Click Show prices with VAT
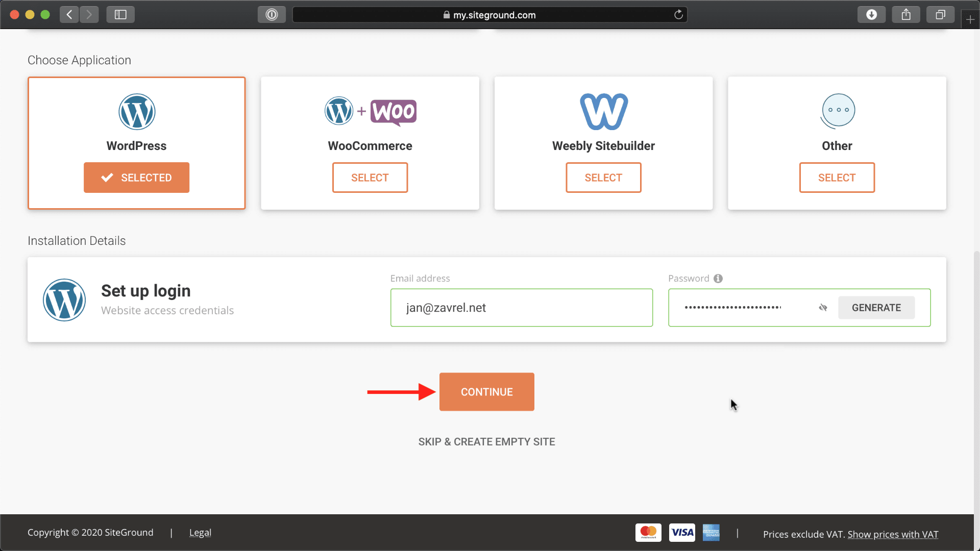The height and width of the screenshot is (551, 980). (893, 534)
